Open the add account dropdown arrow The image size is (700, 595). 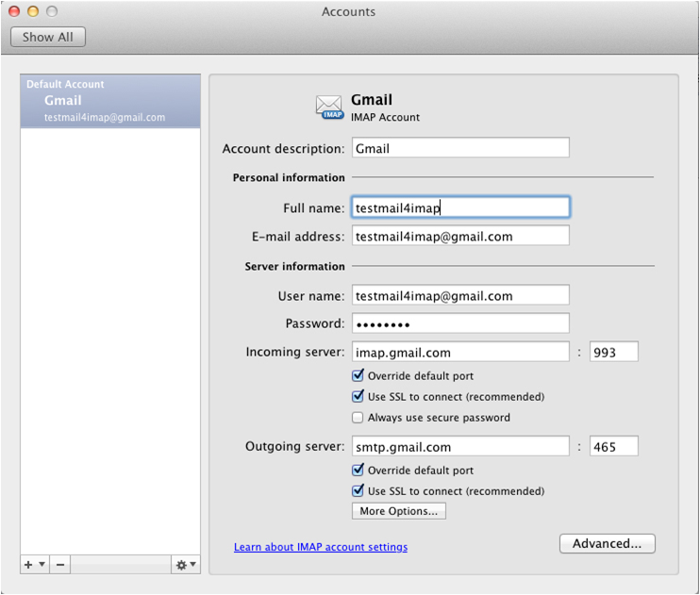42,564
